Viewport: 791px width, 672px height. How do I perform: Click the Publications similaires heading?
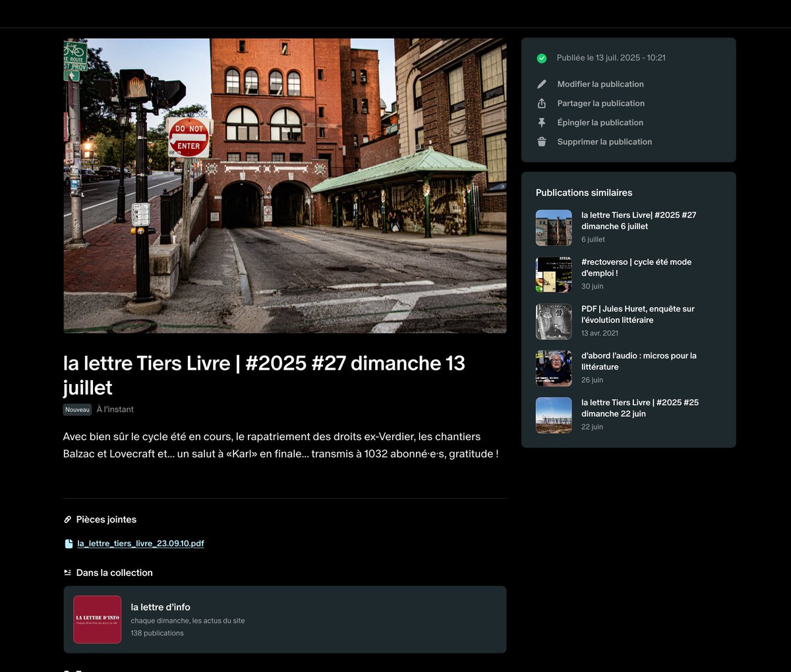pyautogui.click(x=584, y=193)
